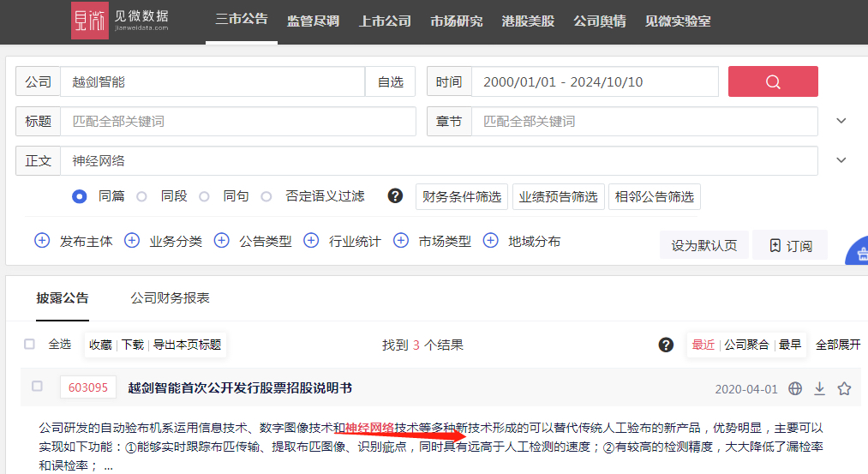868x474 pixels.
Task: Open the 三市公告 nav tab
Action: (x=242, y=20)
